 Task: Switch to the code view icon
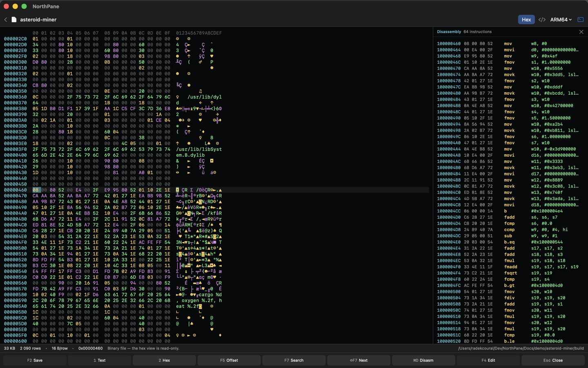(542, 20)
